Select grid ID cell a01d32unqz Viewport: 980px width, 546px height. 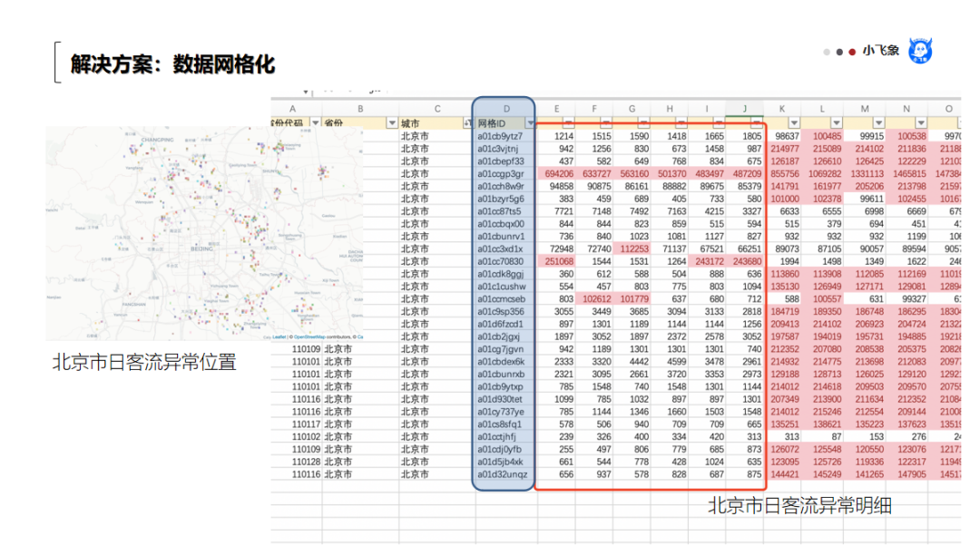pyautogui.click(x=505, y=474)
